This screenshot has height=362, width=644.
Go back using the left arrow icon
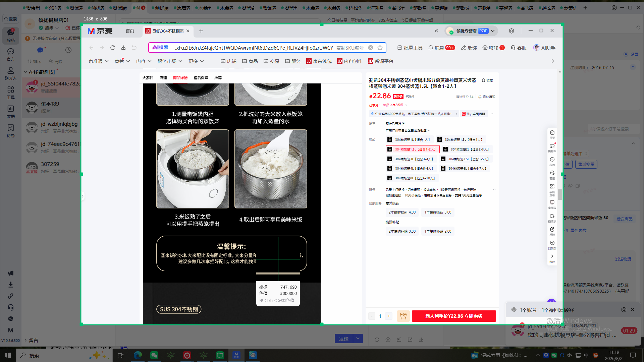91,48
